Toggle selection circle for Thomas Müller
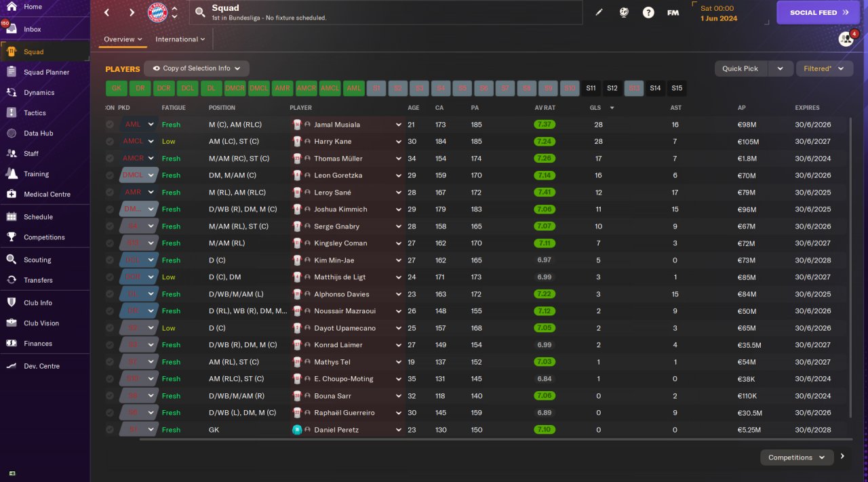Screen dimensions: 868x482 [110, 159]
